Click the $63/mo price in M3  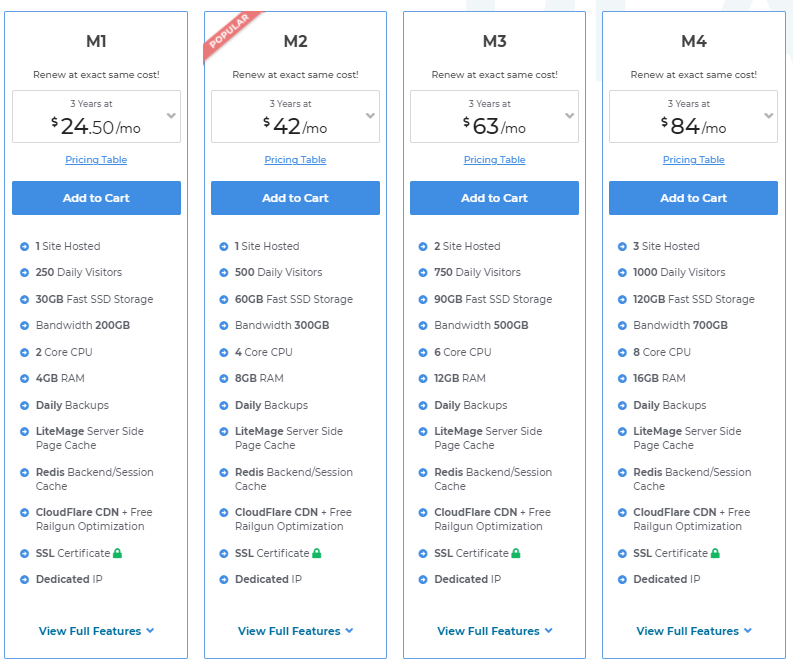(x=494, y=126)
